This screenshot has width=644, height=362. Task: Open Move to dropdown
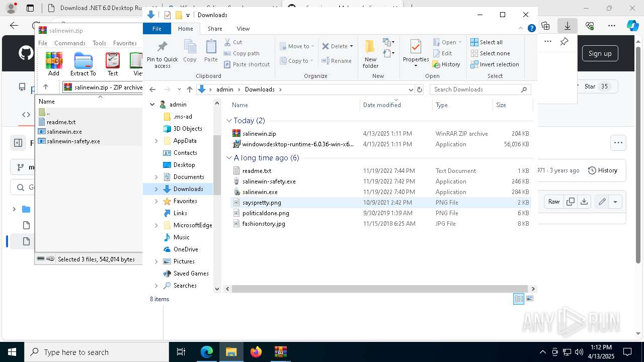[297, 46]
